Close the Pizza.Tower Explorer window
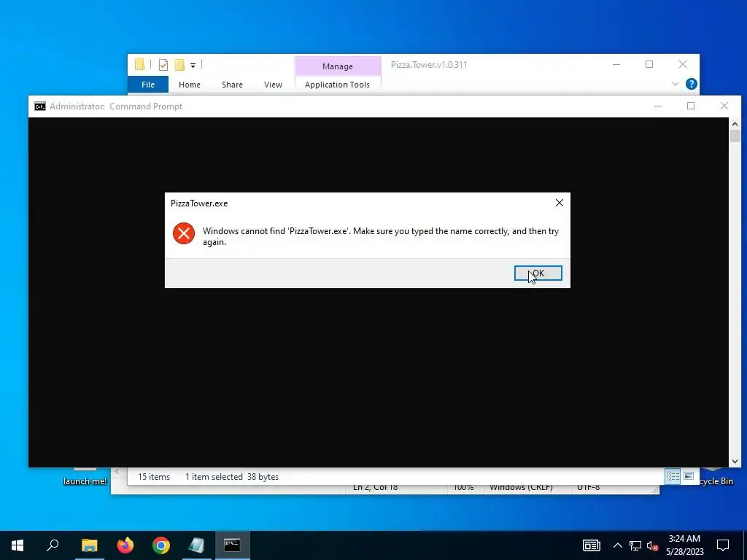747x560 pixels. coord(683,64)
